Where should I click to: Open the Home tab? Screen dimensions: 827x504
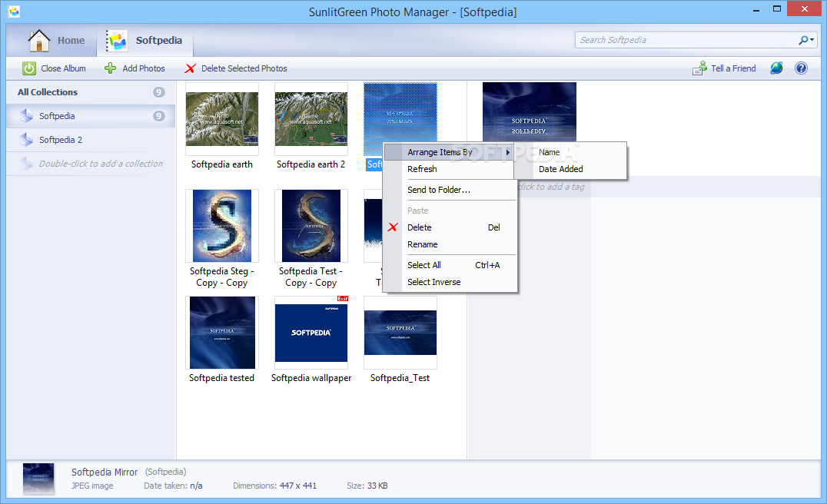56,41
